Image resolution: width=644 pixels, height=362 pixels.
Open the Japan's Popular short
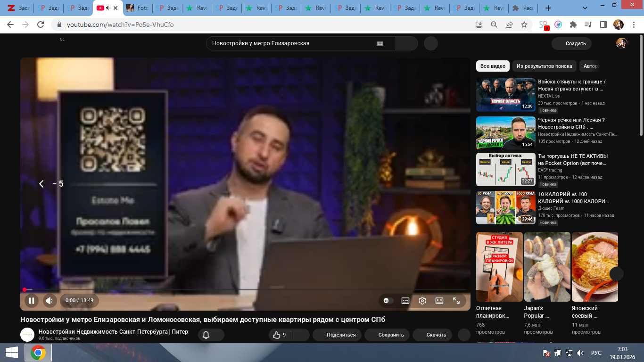tap(547, 267)
